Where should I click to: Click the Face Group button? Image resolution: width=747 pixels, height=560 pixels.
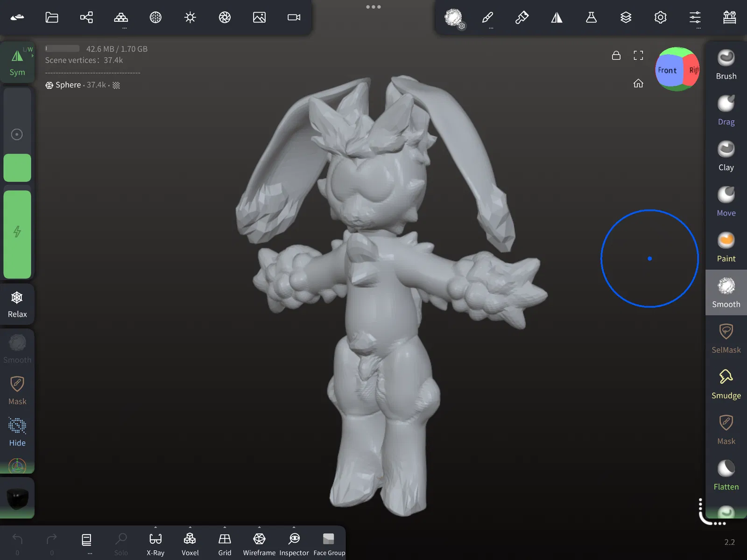point(329,544)
